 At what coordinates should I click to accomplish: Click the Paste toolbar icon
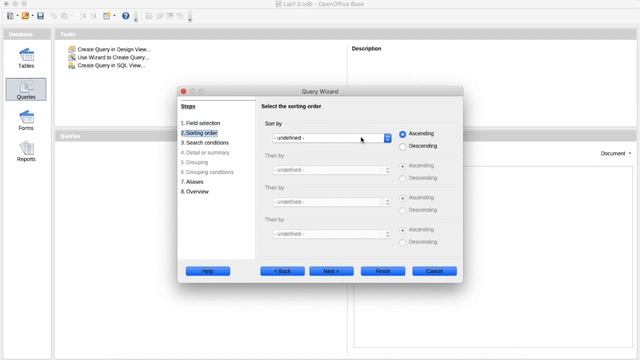point(64,16)
